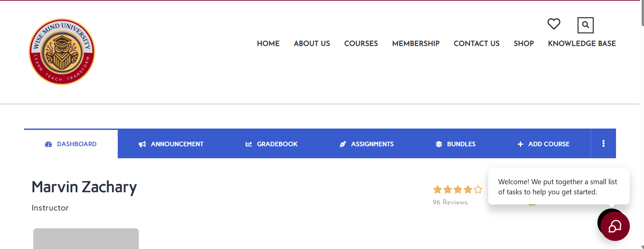Click the three-dot more options icon
This screenshot has height=249, width=644.
click(603, 144)
